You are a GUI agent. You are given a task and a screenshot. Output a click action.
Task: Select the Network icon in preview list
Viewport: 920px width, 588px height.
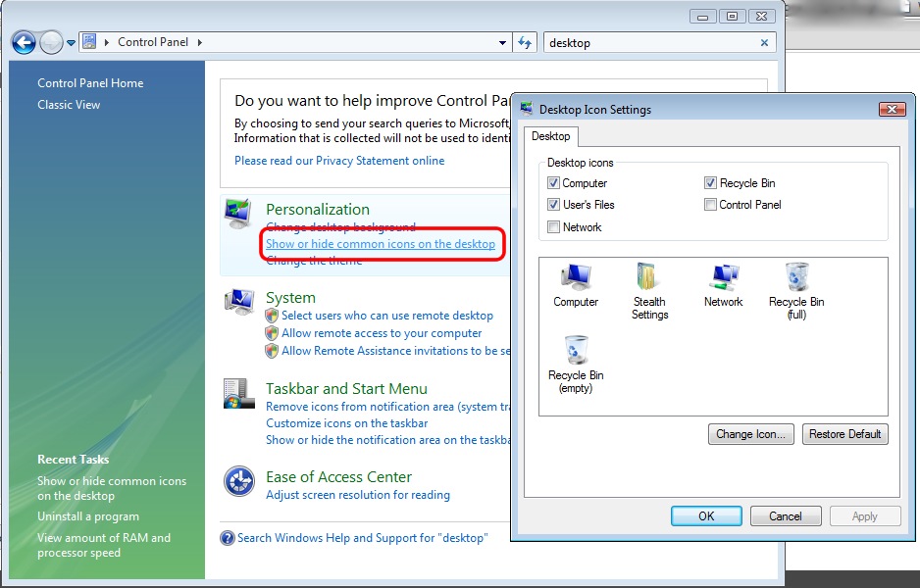[724, 285]
